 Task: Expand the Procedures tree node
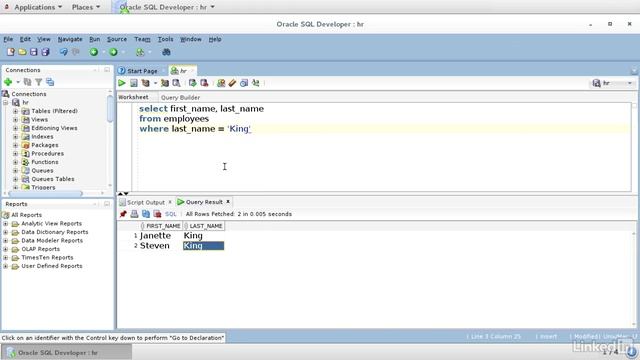pyautogui.click(x=16, y=153)
